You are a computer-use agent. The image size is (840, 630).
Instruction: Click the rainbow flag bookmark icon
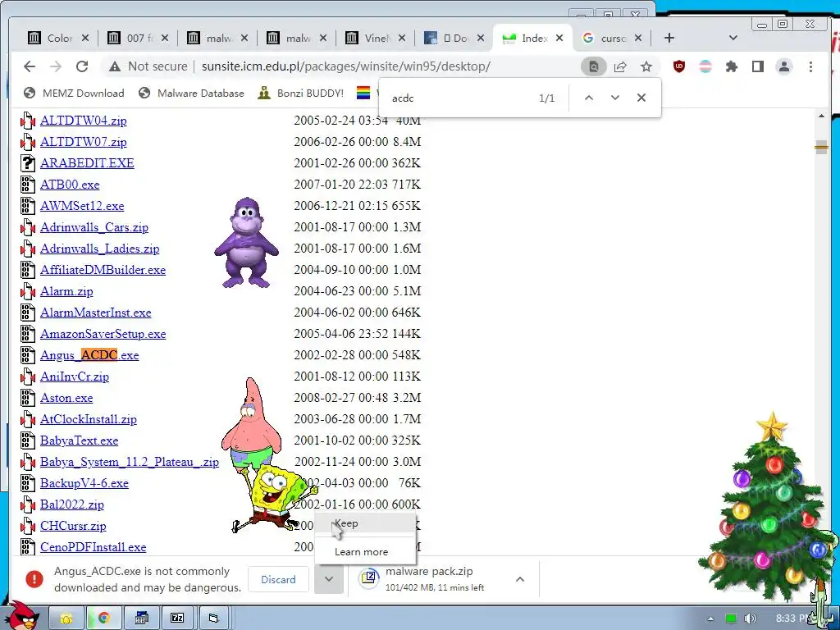363,94
